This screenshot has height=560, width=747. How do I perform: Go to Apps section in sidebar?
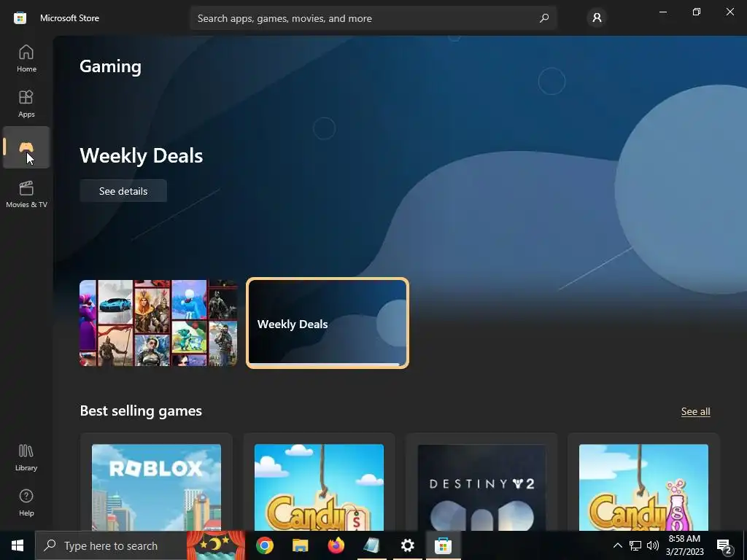[26, 104]
